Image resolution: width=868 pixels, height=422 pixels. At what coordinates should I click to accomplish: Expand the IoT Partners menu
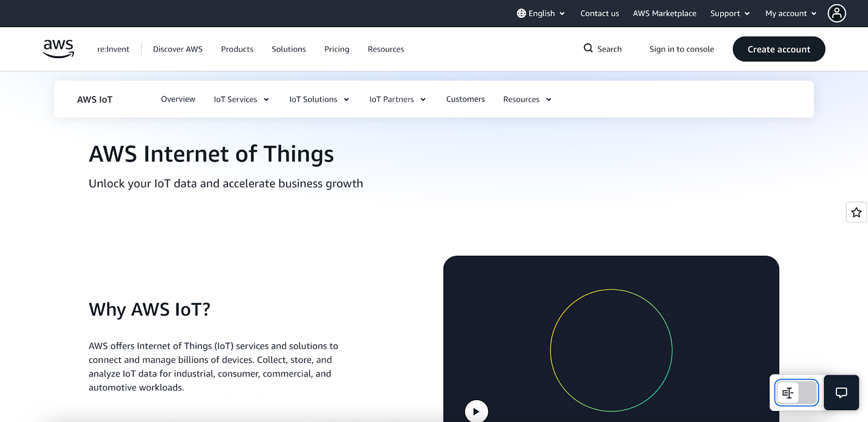pos(398,99)
